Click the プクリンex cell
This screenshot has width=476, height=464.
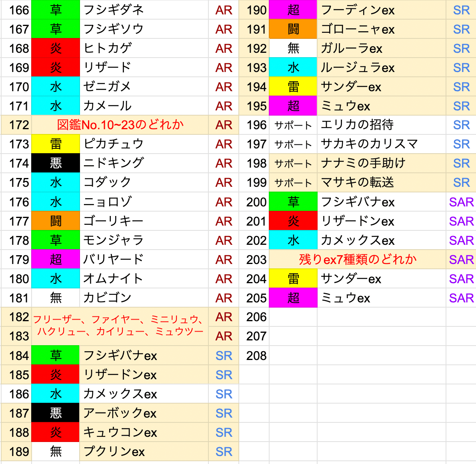[144, 452]
